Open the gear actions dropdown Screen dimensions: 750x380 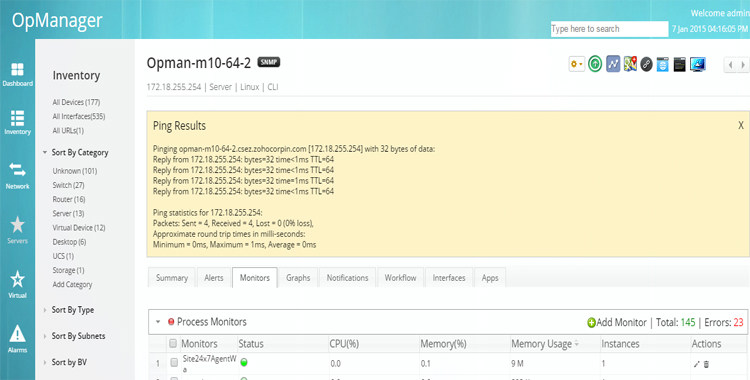coord(577,64)
